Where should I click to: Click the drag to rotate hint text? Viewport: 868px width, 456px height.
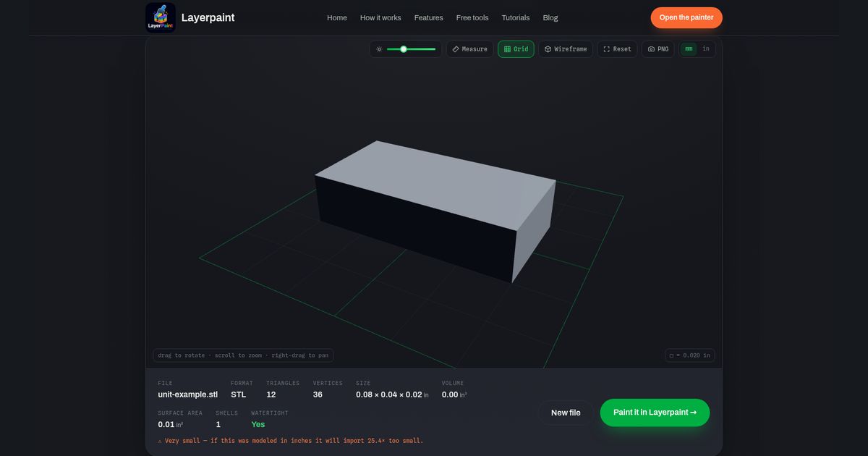click(243, 355)
